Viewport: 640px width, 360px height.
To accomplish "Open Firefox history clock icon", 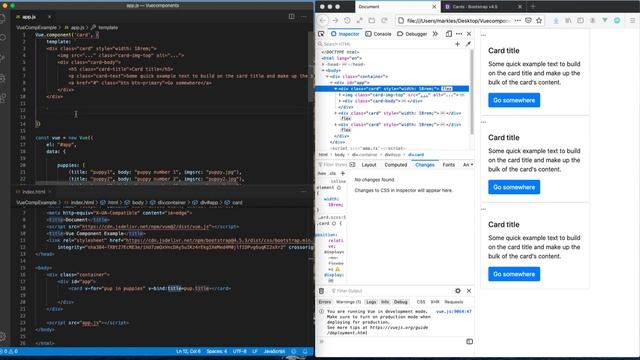I will pyautogui.click(x=347, y=20).
